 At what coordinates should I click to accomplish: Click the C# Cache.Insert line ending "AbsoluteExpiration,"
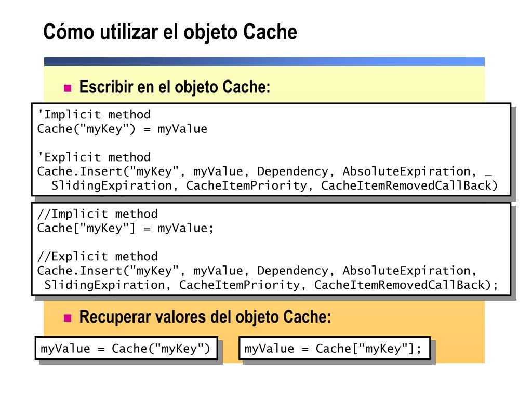pyautogui.click(x=257, y=271)
